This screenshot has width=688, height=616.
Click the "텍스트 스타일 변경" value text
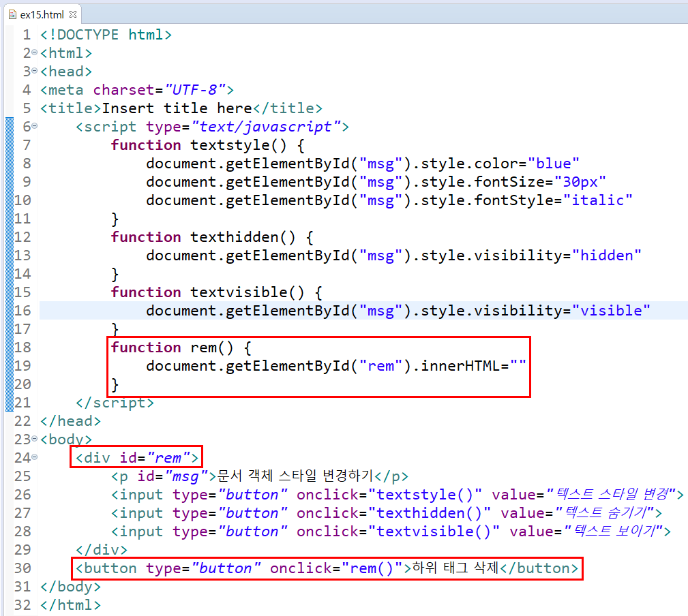612,494
